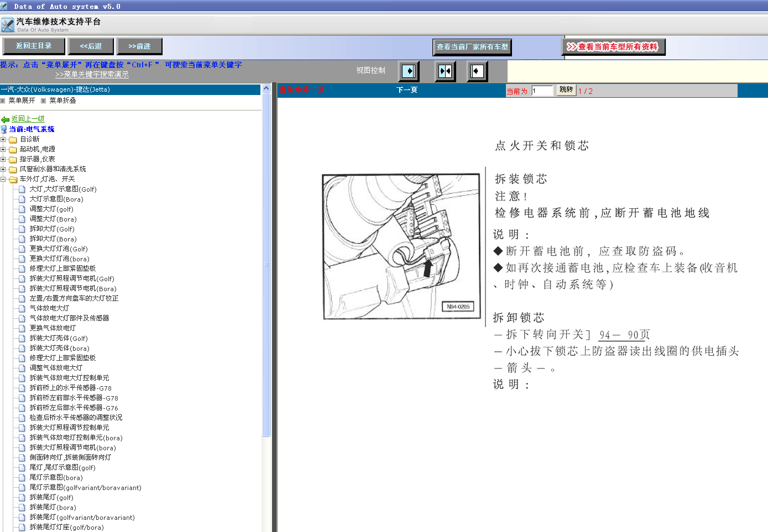This screenshot has height=532, width=768.
Task: Click the 跳转 page jump button
Action: pos(566,89)
